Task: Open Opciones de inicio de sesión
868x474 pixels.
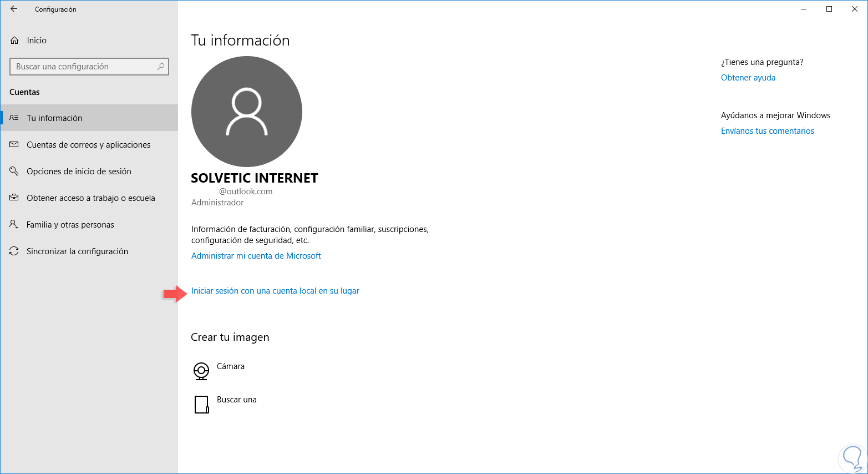Action: point(89,171)
